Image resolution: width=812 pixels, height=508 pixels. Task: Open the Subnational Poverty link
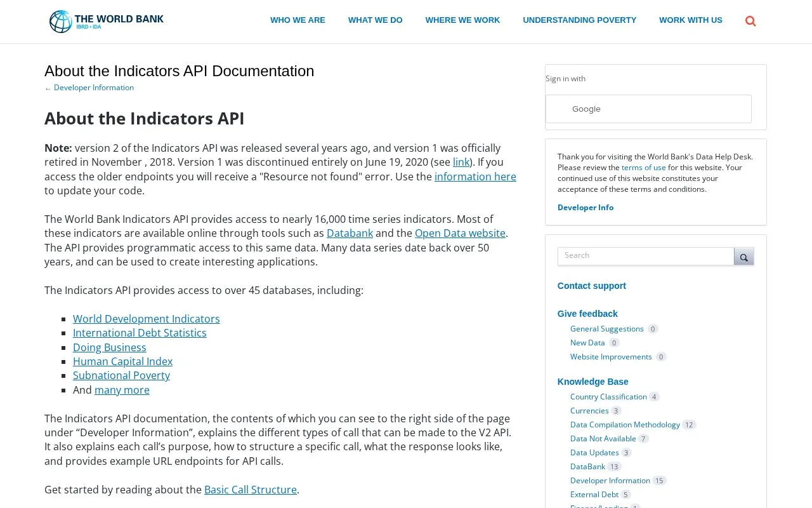(x=121, y=375)
